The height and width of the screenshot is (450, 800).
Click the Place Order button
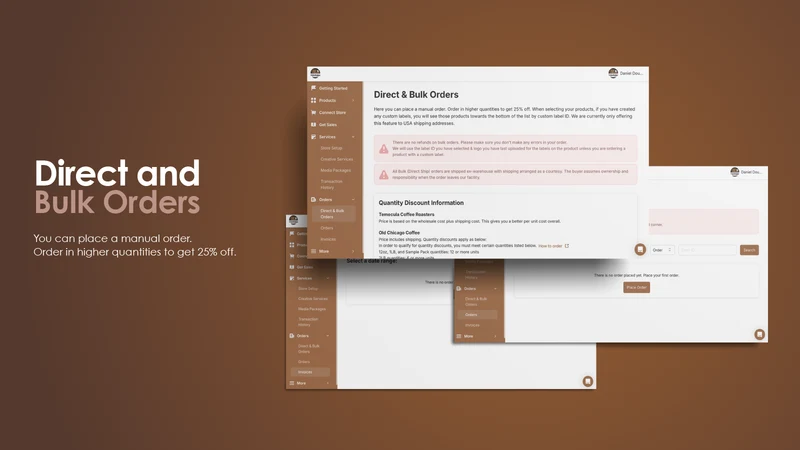pyautogui.click(x=636, y=287)
